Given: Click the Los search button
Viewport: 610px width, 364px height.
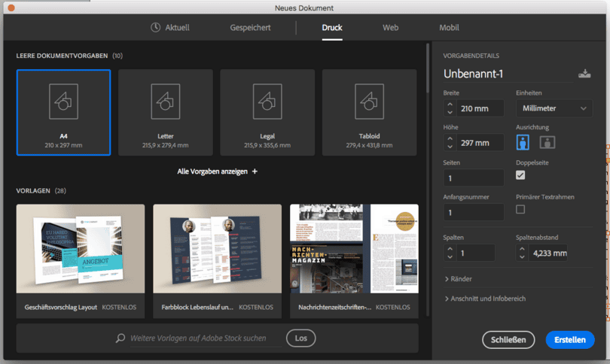Looking at the screenshot, I should [300, 338].
